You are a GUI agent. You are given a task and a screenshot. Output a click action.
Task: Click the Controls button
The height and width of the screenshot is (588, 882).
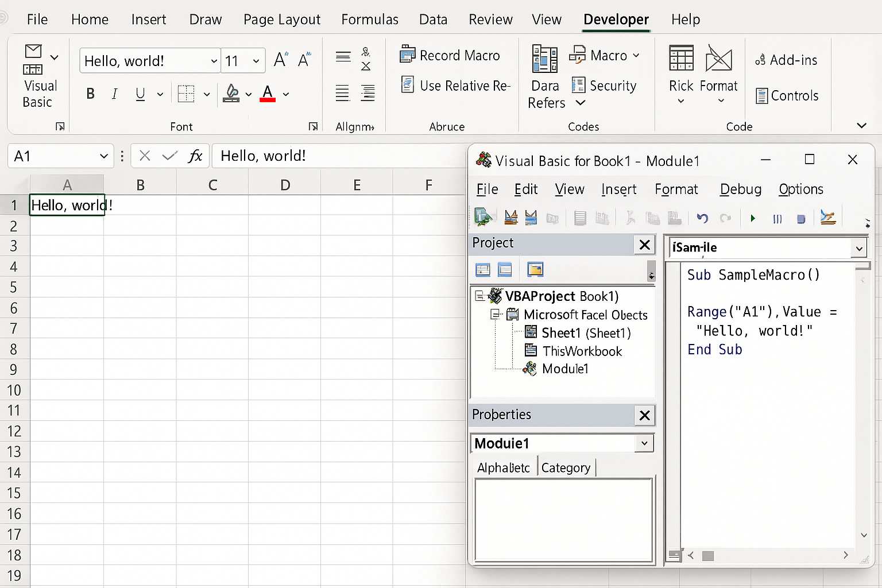pos(787,95)
